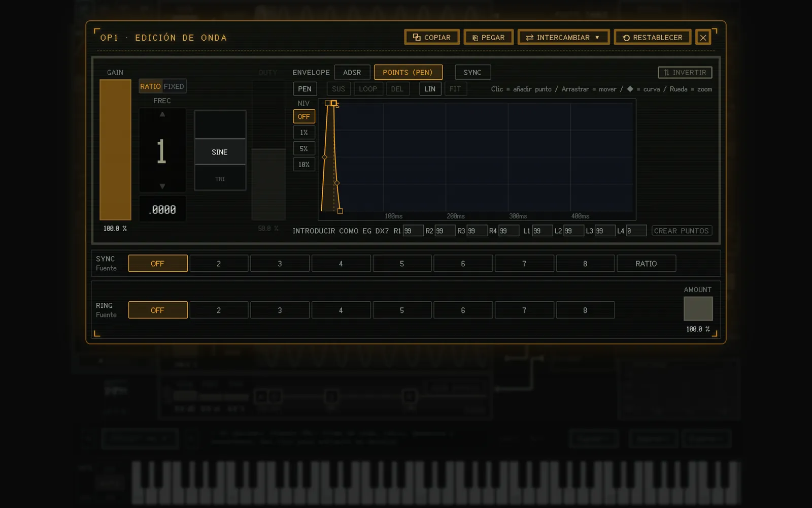Select POINTS (PEN) envelope mode
The height and width of the screenshot is (508, 812).
408,72
